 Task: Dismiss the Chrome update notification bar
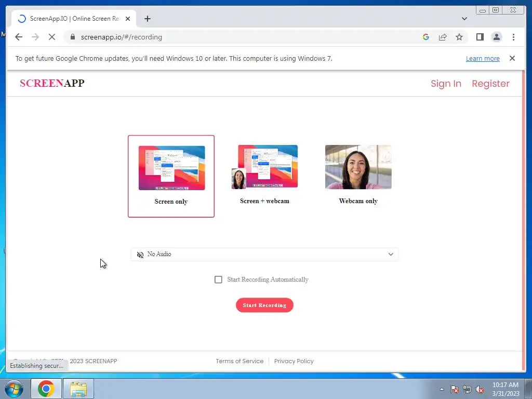(x=512, y=58)
